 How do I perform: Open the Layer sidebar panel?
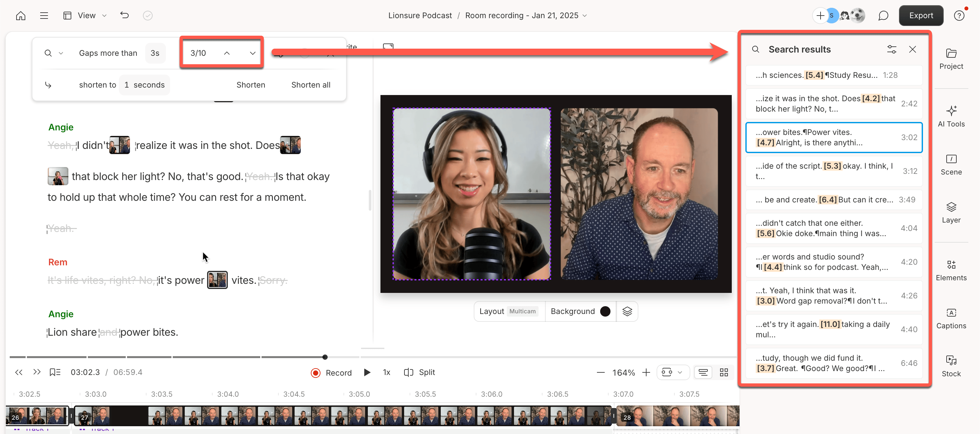click(x=951, y=213)
